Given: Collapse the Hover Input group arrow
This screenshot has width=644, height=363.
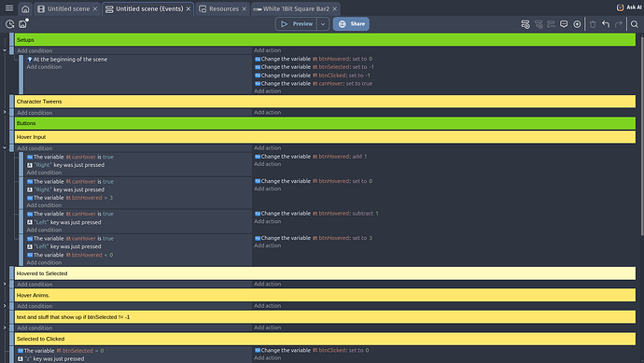Looking at the screenshot, I should click(5, 147).
